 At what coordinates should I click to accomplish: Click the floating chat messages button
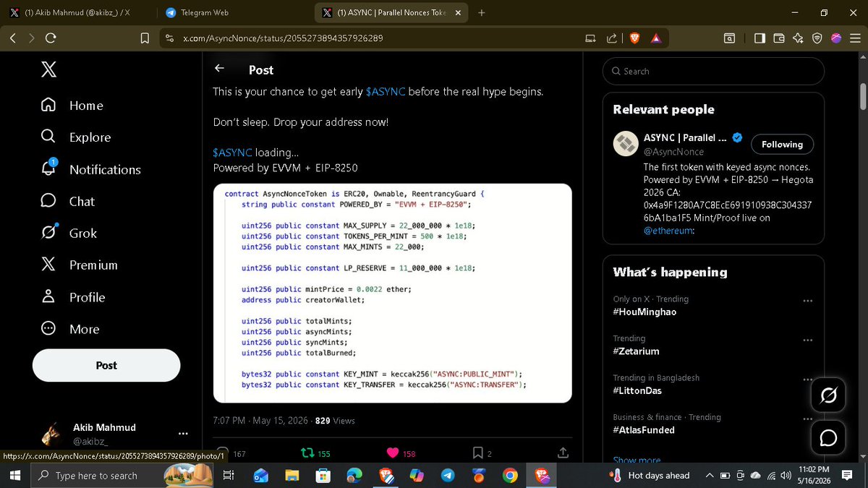click(x=829, y=438)
